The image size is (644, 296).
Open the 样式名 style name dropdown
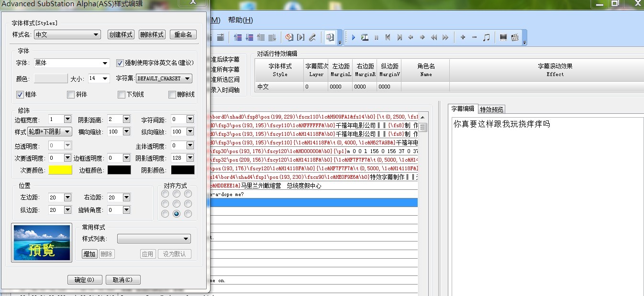[67, 34]
